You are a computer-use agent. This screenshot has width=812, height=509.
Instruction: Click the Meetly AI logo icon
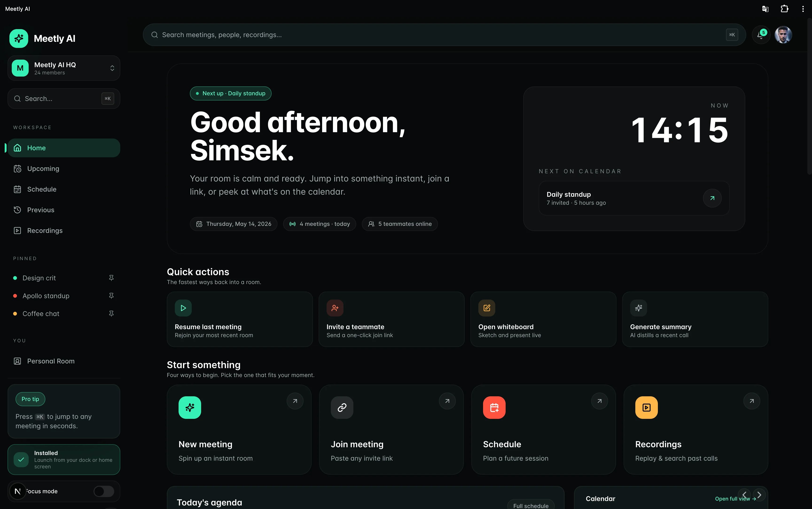click(x=19, y=38)
